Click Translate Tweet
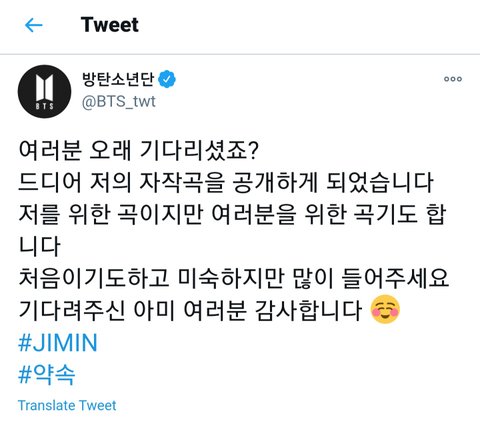 (x=67, y=405)
